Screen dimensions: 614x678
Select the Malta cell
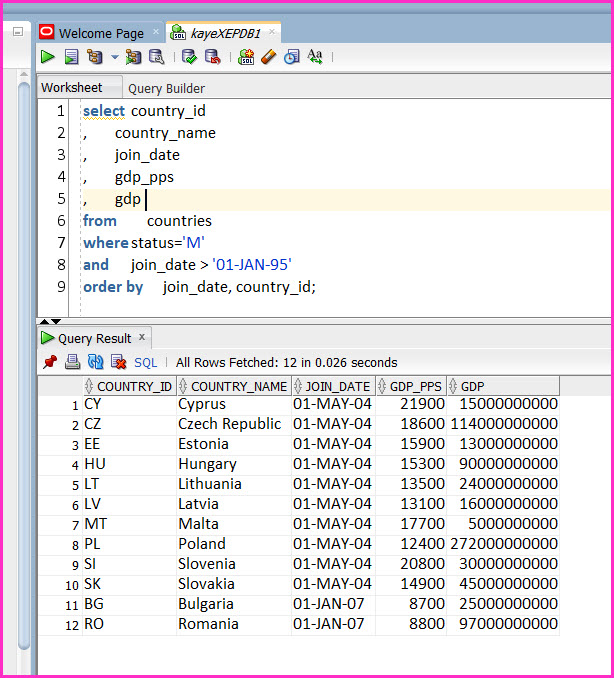234,524
